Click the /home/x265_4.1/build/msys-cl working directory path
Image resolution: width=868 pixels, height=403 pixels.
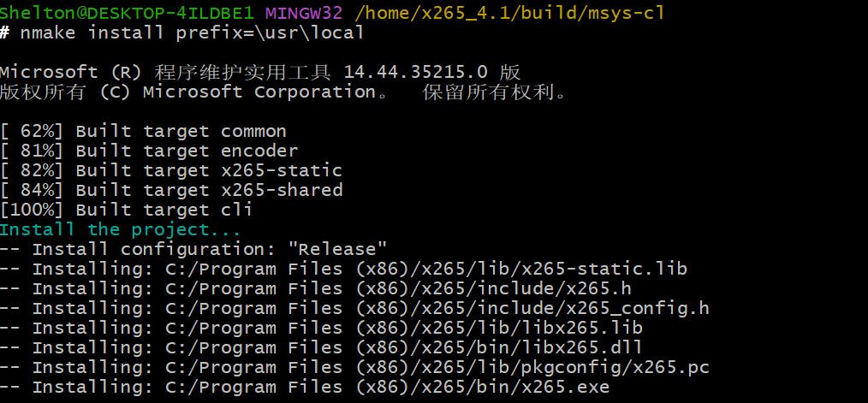pyautogui.click(x=508, y=13)
